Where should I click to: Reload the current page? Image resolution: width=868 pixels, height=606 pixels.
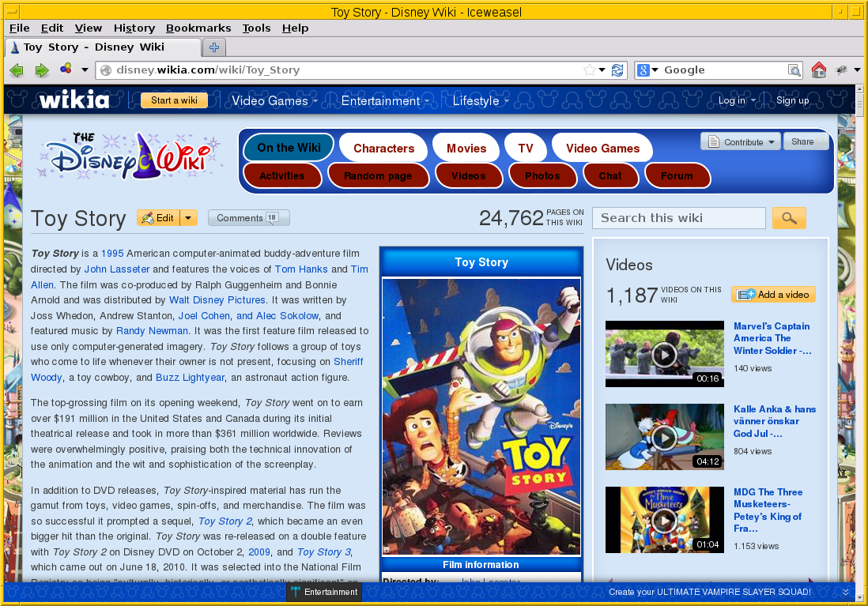(617, 70)
